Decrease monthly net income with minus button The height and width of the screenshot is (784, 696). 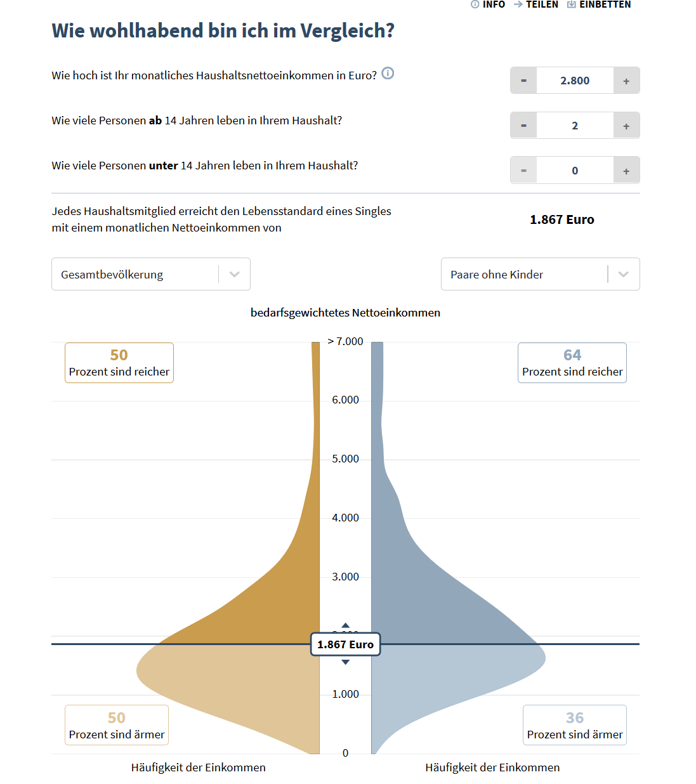coord(523,81)
